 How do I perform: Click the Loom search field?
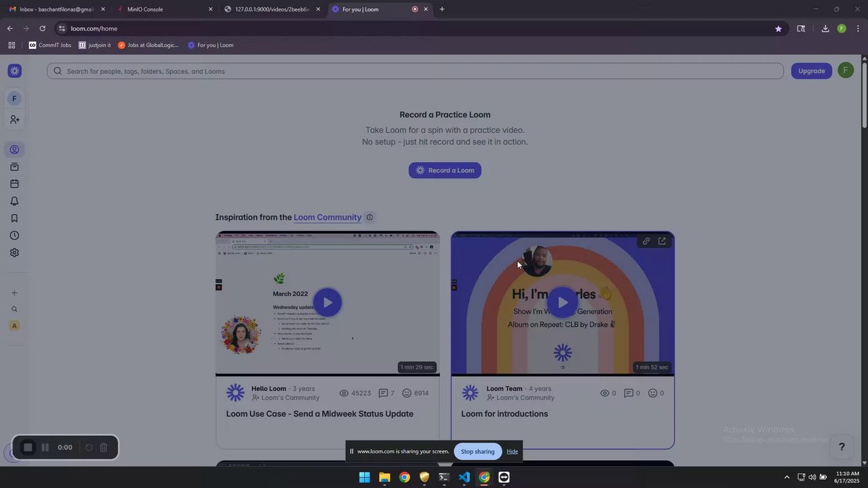415,71
